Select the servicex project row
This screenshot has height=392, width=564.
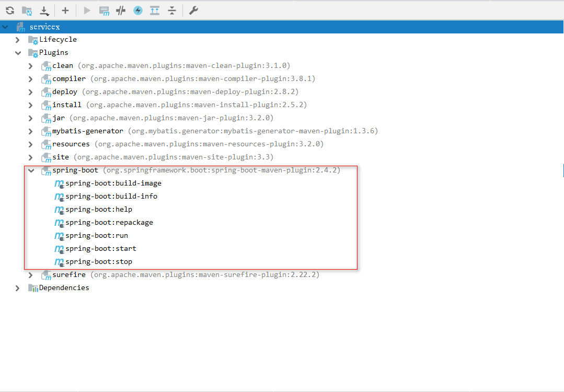pyautogui.click(x=282, y=27)
